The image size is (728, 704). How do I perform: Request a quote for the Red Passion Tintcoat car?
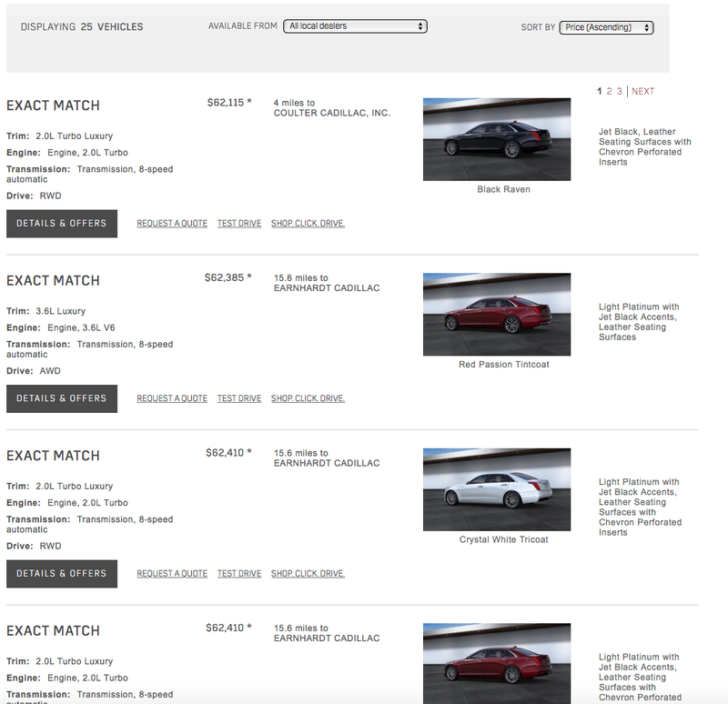click(x=172, y=398)
